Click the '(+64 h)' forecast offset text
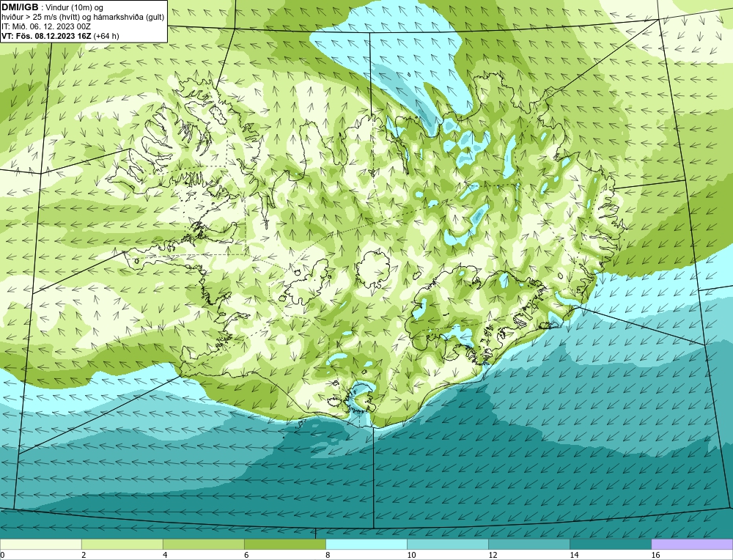The image size is (733, 560). click(x=106, y=35)
